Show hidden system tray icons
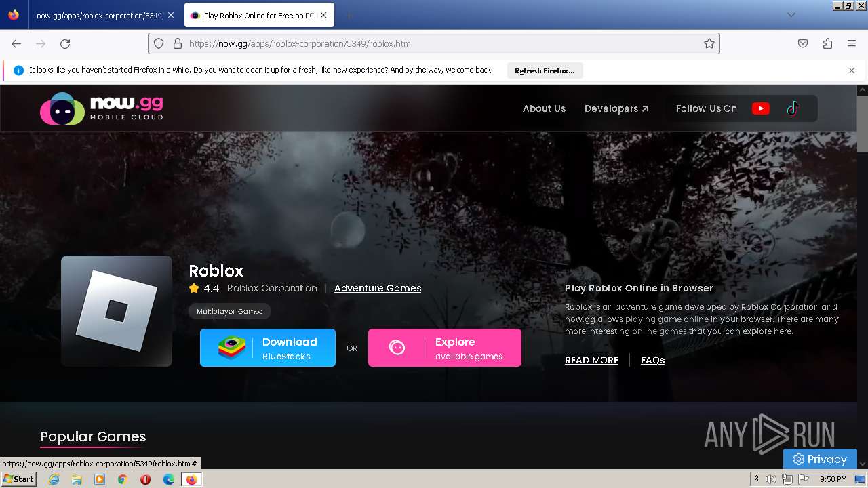868x488 pixels. coord(756,479)
